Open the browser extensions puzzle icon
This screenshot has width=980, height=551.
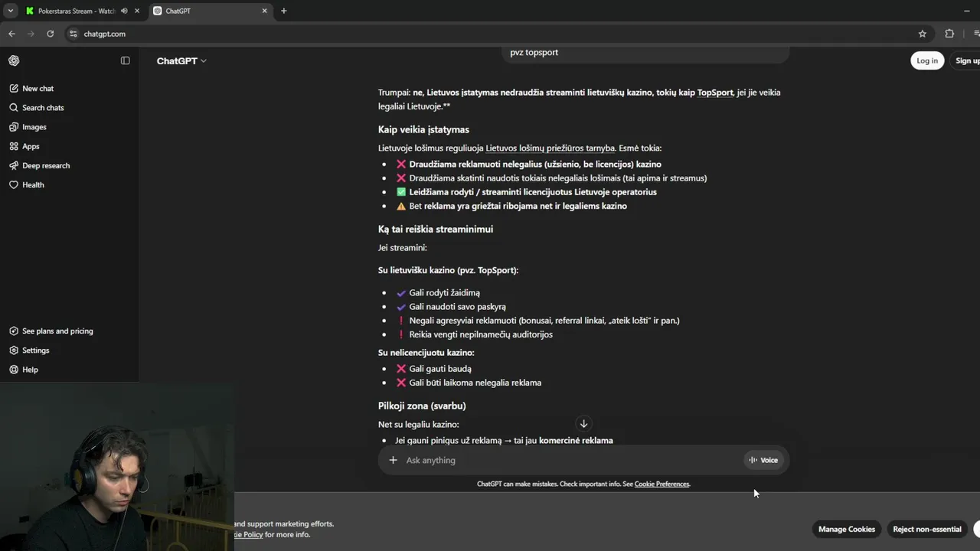(x=949, y=34)
